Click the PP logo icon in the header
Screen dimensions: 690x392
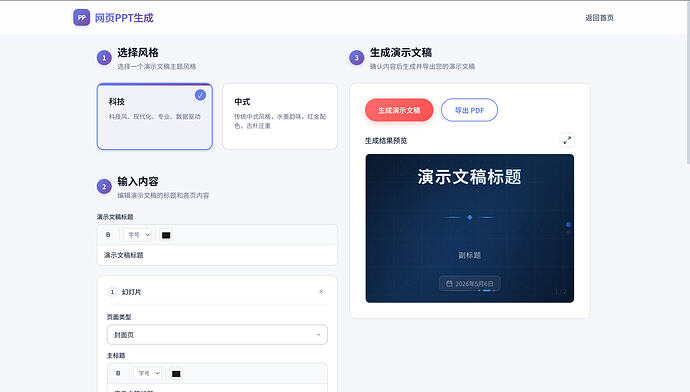(x=81, y=18)
